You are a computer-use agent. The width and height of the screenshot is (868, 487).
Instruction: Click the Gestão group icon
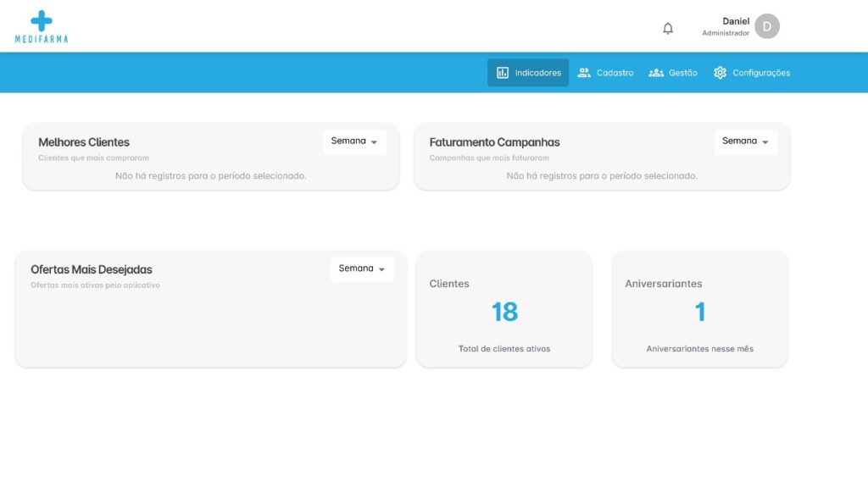656,73
